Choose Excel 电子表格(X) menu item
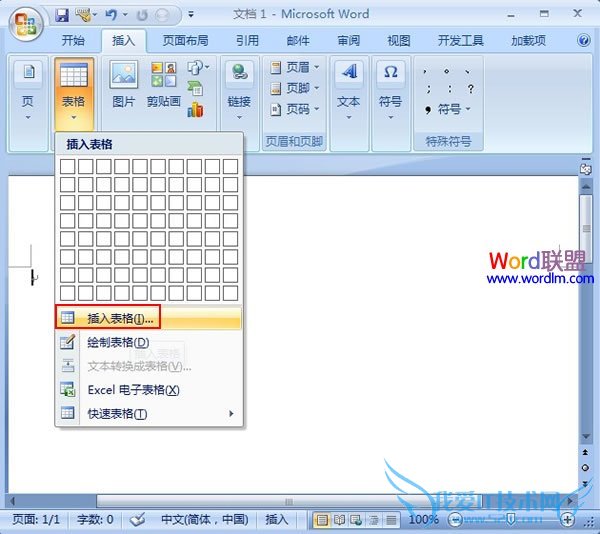 point(149,390)
